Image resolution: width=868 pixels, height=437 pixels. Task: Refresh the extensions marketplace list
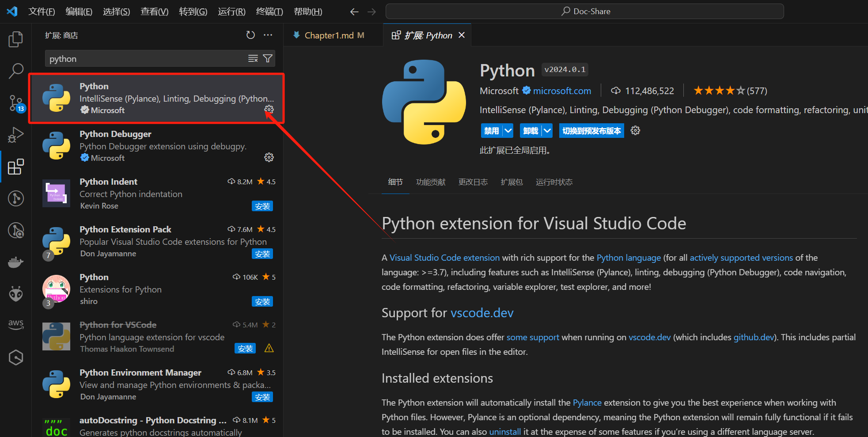click(x=250, y=35)
